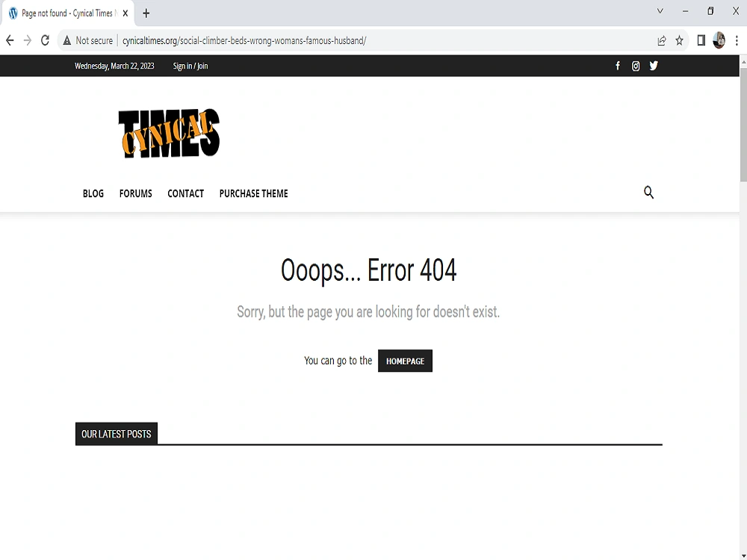
Task: Click the scrollbar down arrow
Action: (x=743, y=556)
